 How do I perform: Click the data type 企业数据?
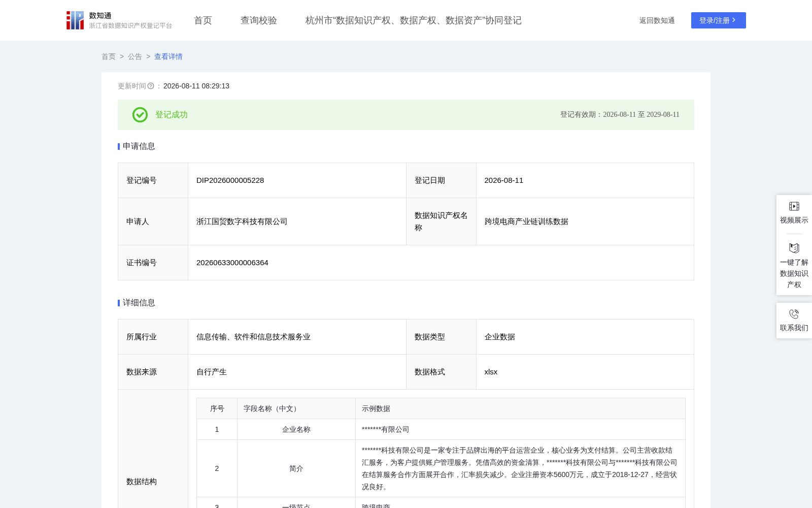click(500, 337)
